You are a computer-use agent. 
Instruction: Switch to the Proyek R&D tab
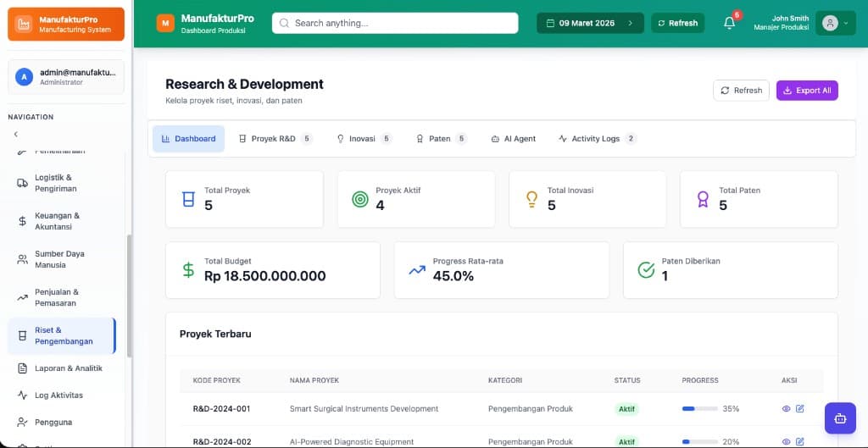[x=275, y=139]
